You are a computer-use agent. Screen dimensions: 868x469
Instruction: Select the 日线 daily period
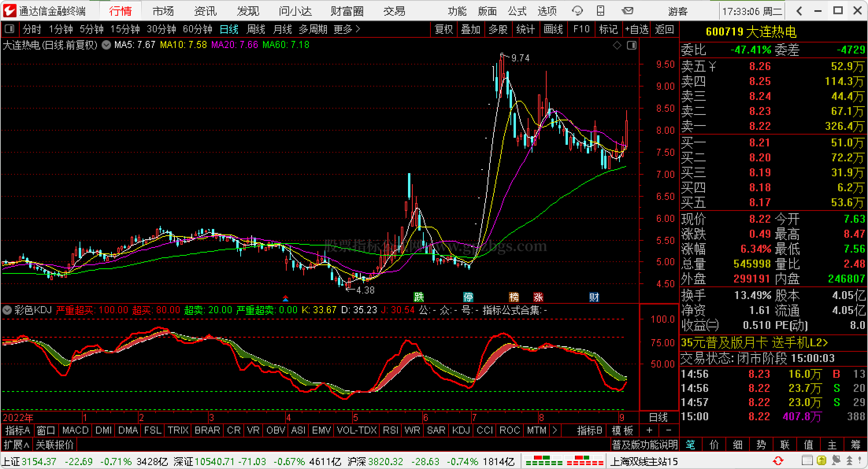click(x=229, y=30)
